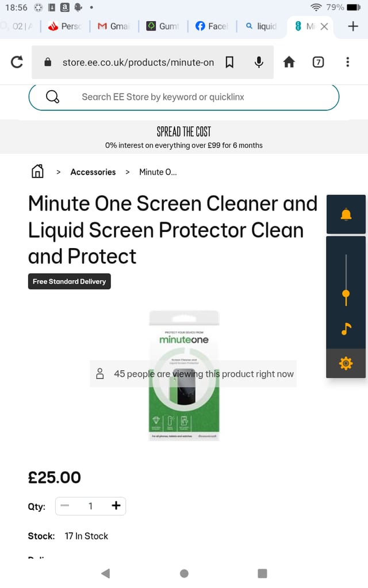The image size is (368, 588).
Task: Switch to the Gmail tab
Action: [x=114, y=26]
